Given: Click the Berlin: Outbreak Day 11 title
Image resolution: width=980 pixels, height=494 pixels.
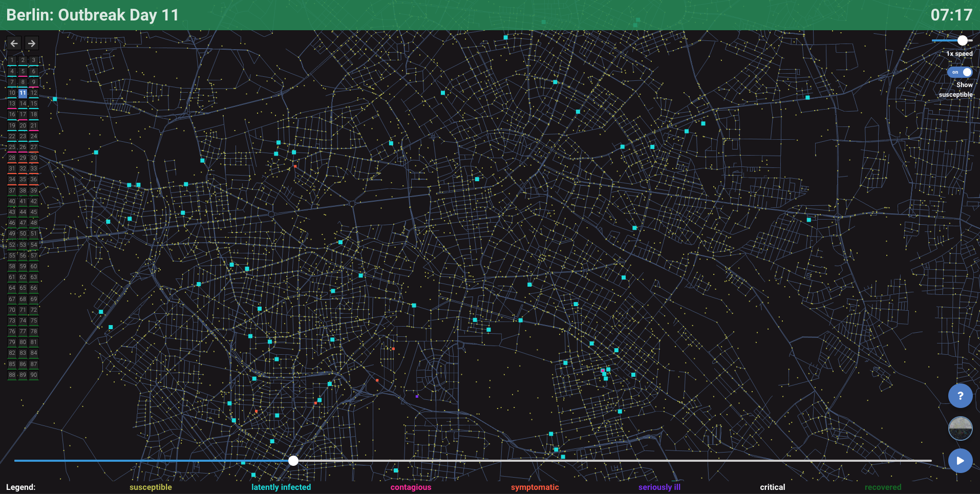Looking at the screenshot, I should [x=93, y=15].
